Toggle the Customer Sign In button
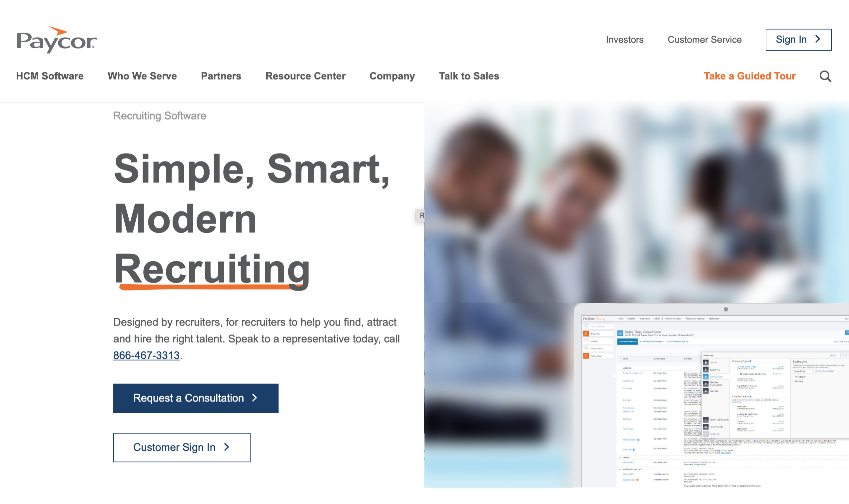Image resolution: width=849 pixels, height=504 pixels. click(181, 447)
